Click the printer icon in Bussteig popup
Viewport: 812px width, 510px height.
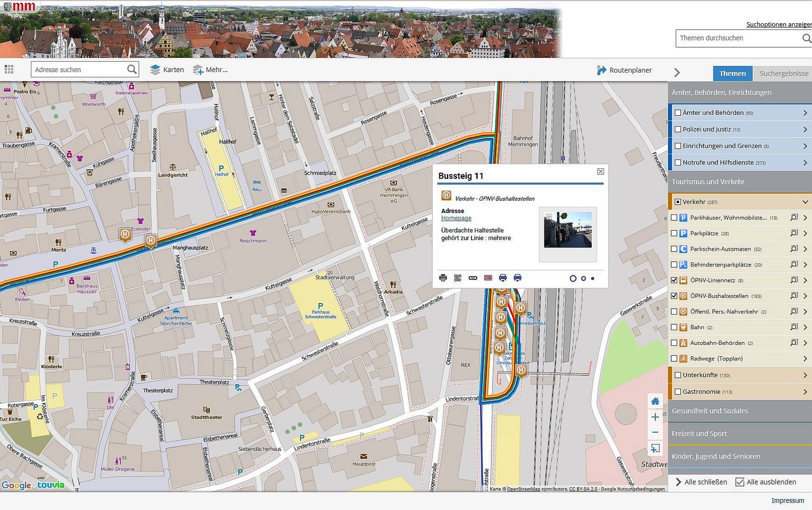click(443, 278)
